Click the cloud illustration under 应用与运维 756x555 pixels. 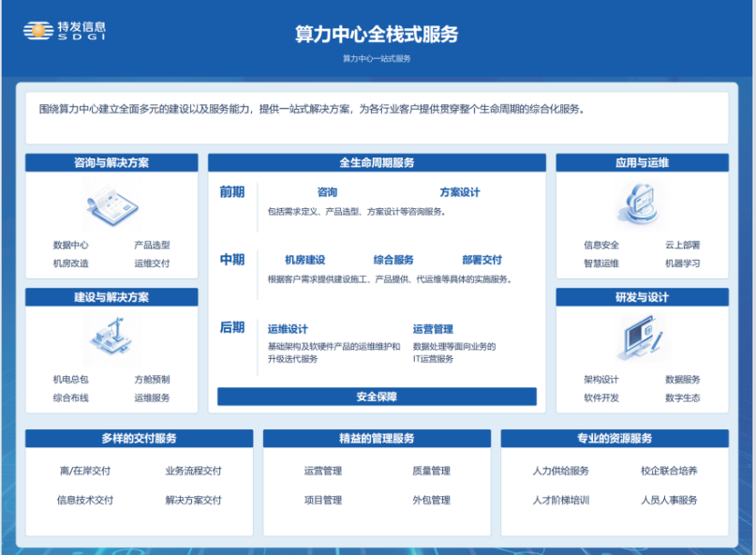pos(639,203)
